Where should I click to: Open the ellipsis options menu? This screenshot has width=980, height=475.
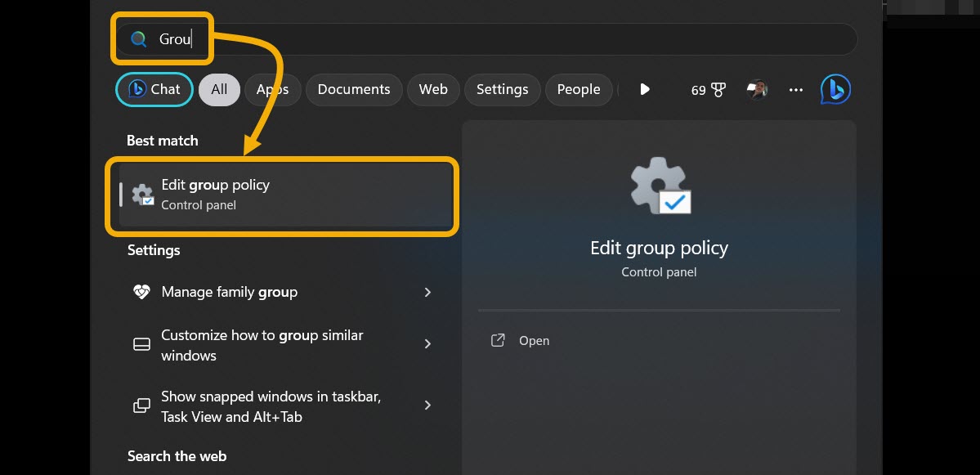coord(795,89)
